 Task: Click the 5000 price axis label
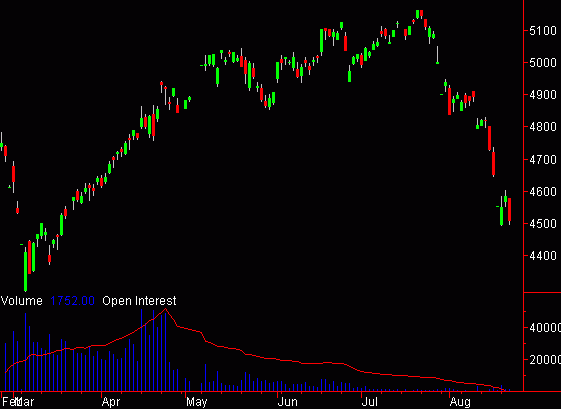(543, 63)
